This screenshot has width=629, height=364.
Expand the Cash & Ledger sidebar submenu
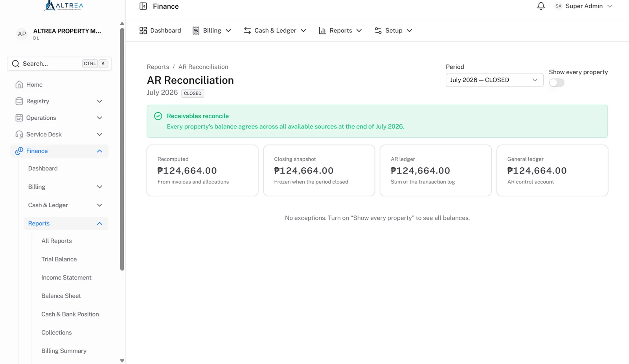[x=65, y=205]
